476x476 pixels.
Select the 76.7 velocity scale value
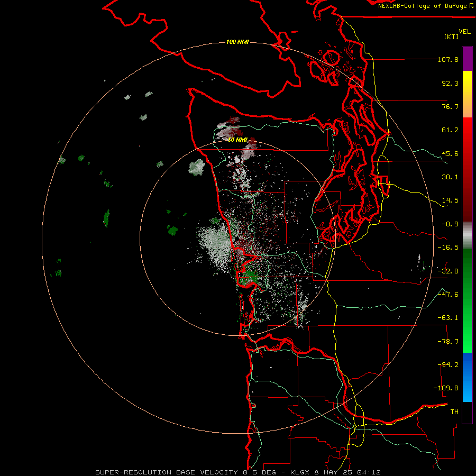coord(450,106)
